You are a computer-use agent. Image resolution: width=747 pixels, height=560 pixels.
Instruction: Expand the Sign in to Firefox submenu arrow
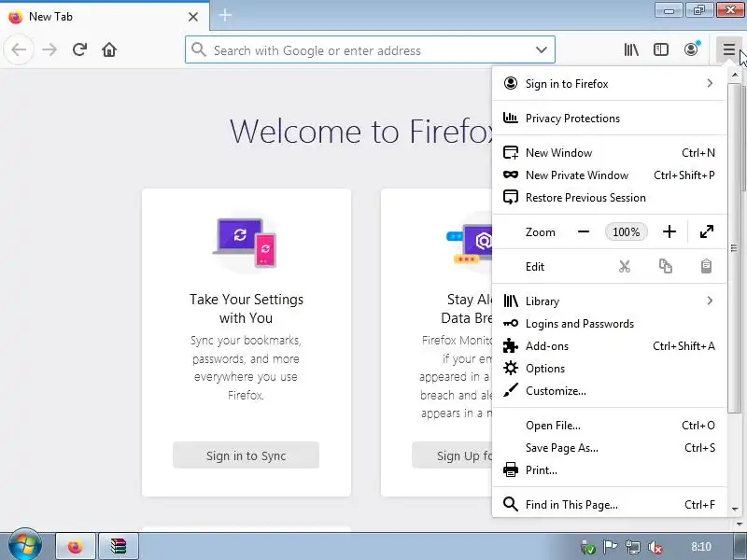[710, 83]
